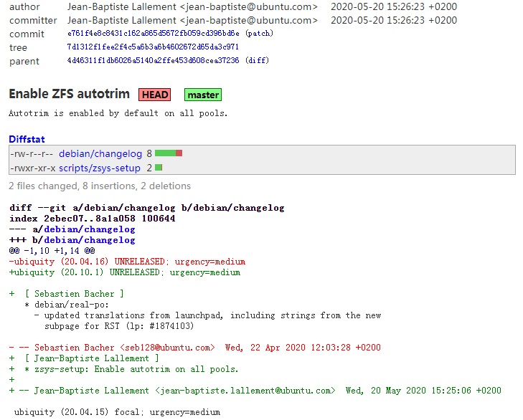Click context line ubiquity (20.04.15) focal
The image size is (523, 420).
[117, 412]
